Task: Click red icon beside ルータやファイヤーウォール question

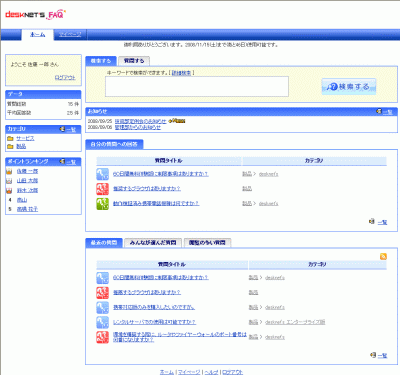Action: point(103,337)
